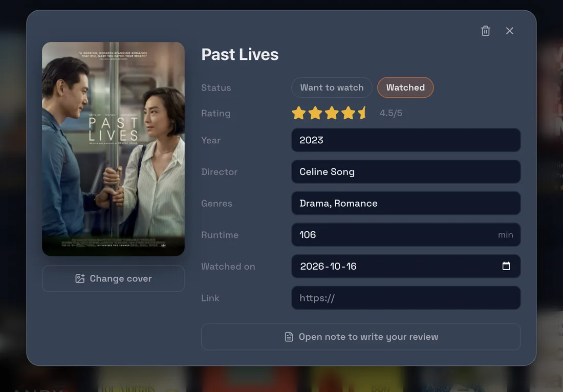Set status to Want to watch

point(332,88)
